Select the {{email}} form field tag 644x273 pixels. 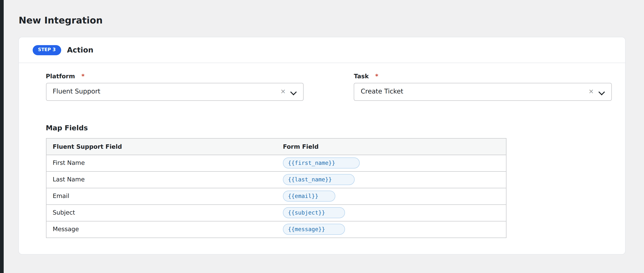[309, 196]
